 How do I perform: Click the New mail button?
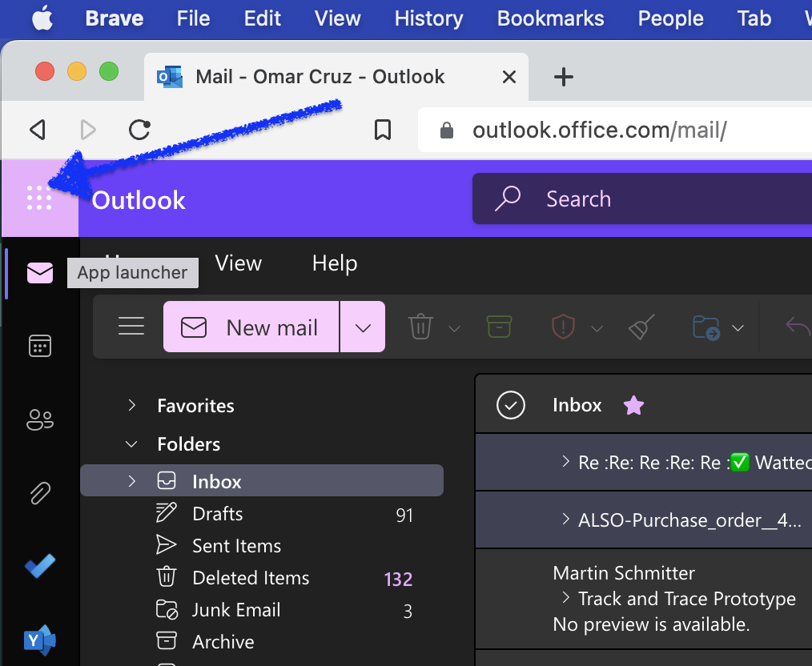pos(251,327)
